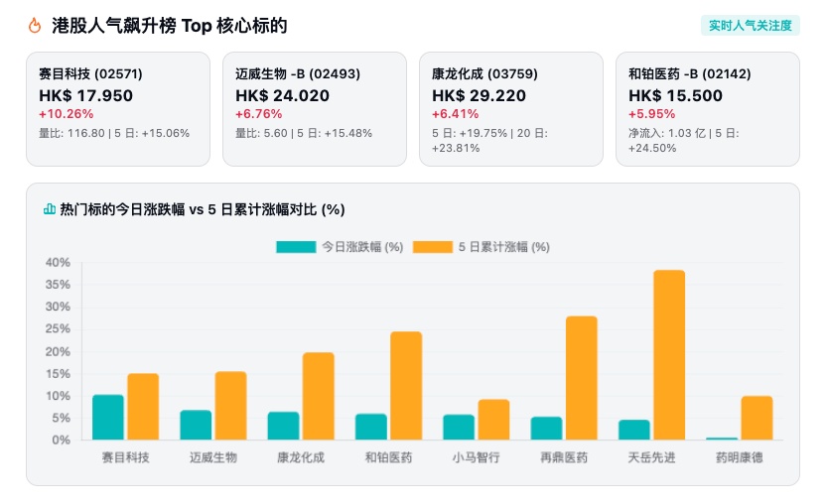Open the 赛目科技 (02571) stock card
The image size is (827, 504).
(118, 109)
